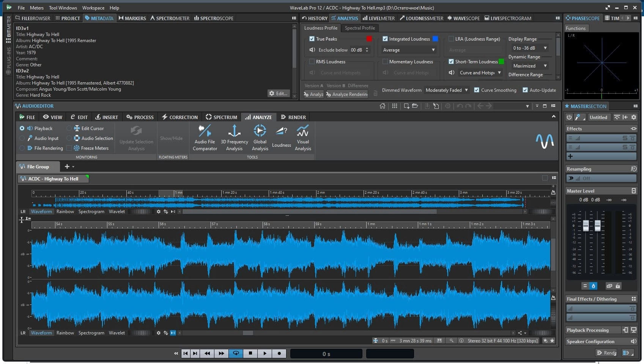644x364 pixels.
Task: Select Audio Input monitoring radio button
Action: click(x=22, y=138)
